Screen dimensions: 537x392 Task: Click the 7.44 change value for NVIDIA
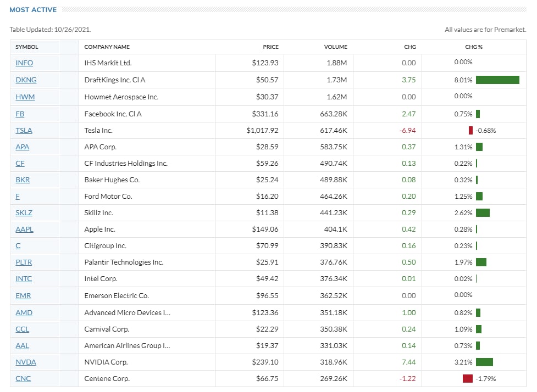pyautogui.click(x=408, y=362)
